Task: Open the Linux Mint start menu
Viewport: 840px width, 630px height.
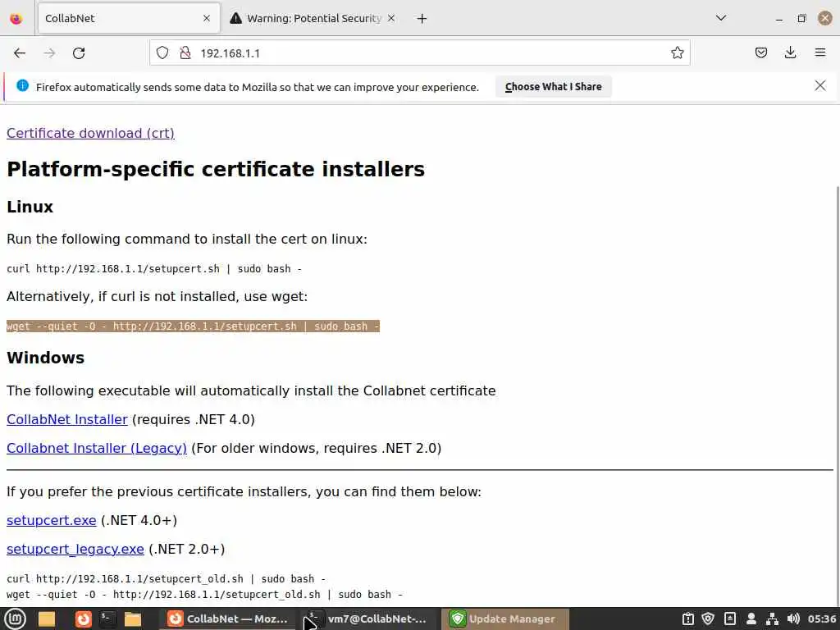Action: pos(15,619)
